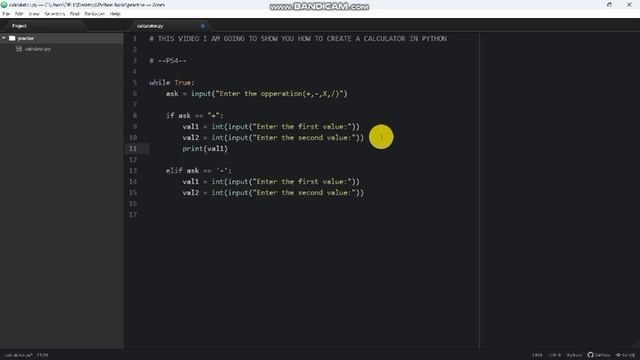This screenshot has width=640, height=360.
Task: Click the comment text on line 1
Action: (298, 39)
